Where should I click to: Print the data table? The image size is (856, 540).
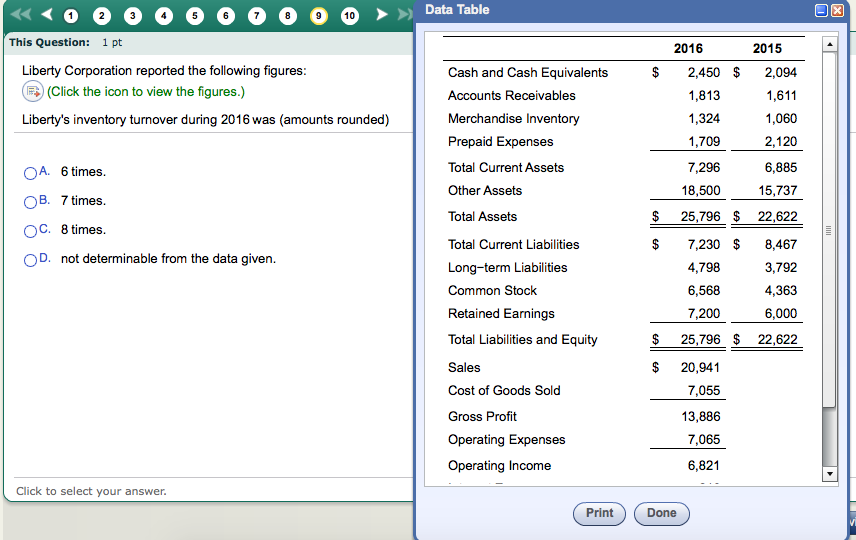click(x=599, y=513)
